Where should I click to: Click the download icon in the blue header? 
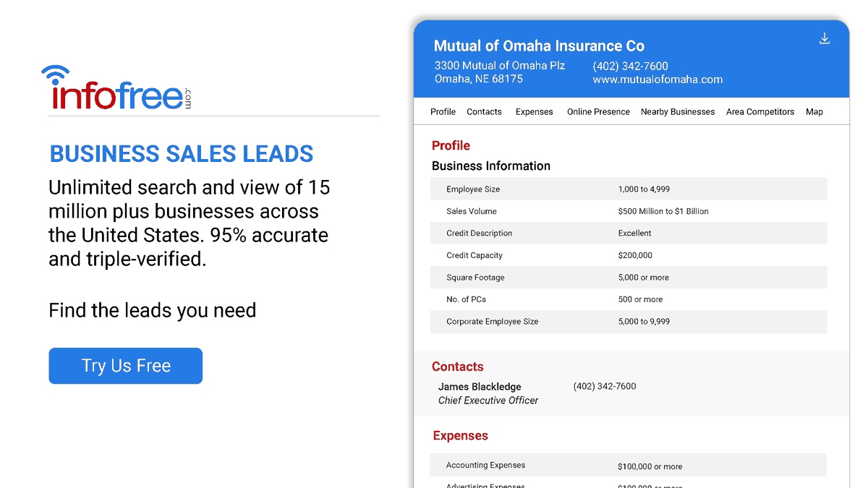point(825,38)
